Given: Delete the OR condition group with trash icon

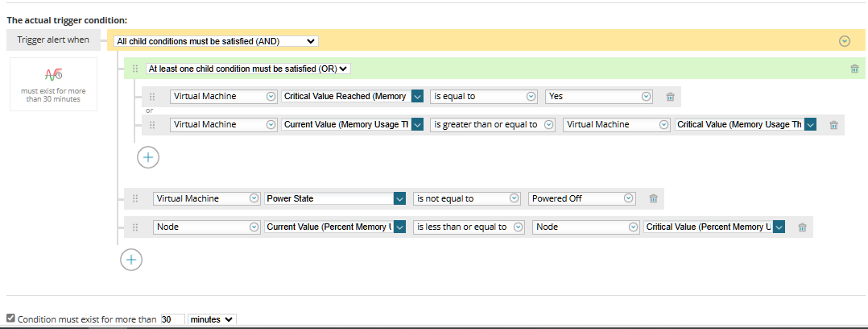Looking at the screenshot, I should coord(854,69).
